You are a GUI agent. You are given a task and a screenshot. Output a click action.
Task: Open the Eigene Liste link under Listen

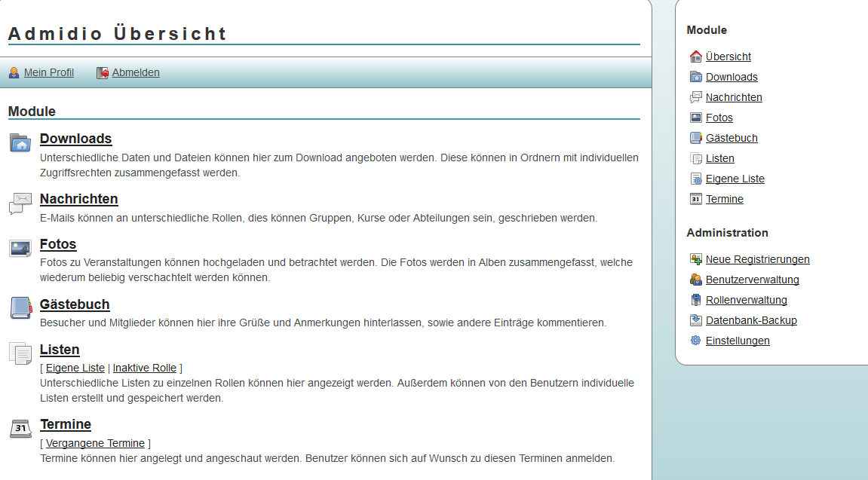point(75,368)
